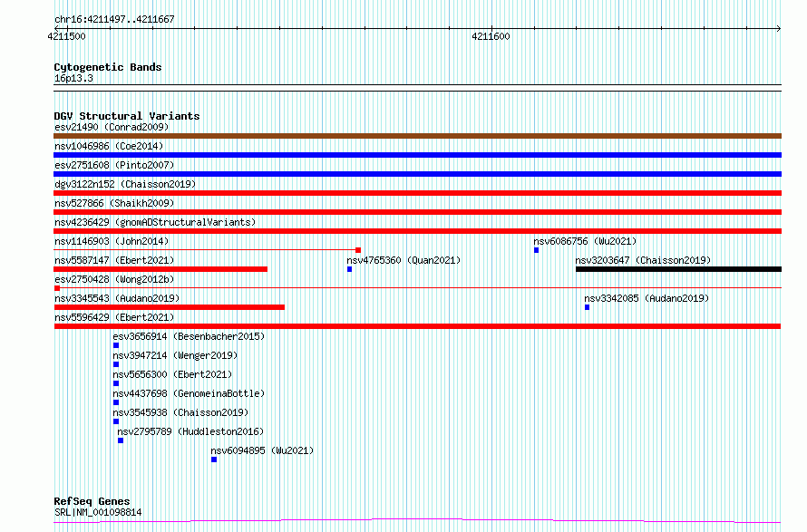Screen dimensions: 807x532
Task: Click the 4211600 ruler position label
Action: (491, 36)
